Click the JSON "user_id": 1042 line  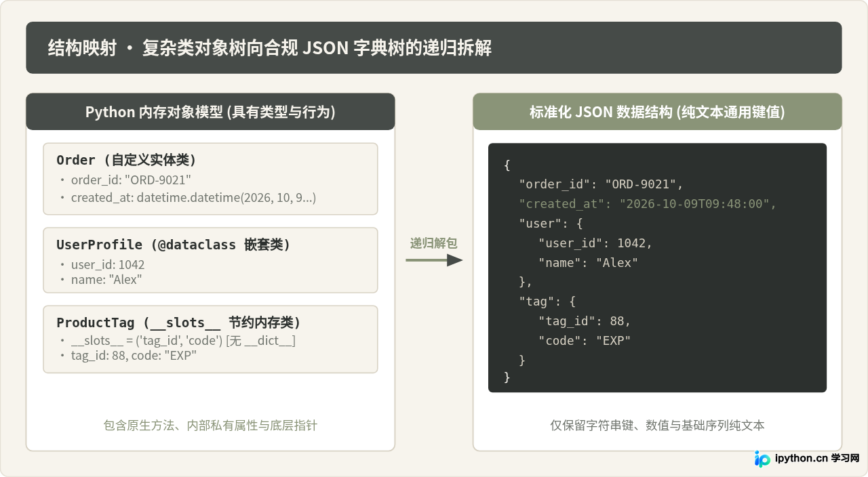point(595,243)
